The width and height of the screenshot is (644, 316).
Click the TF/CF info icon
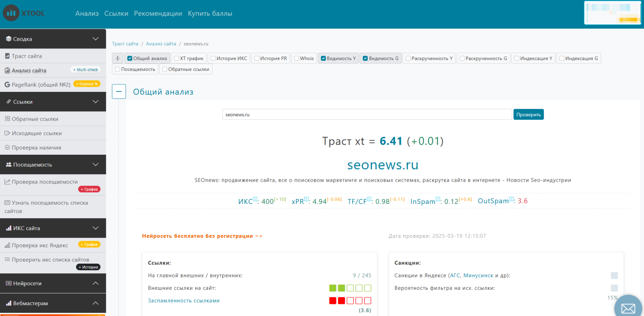[369, 199]
